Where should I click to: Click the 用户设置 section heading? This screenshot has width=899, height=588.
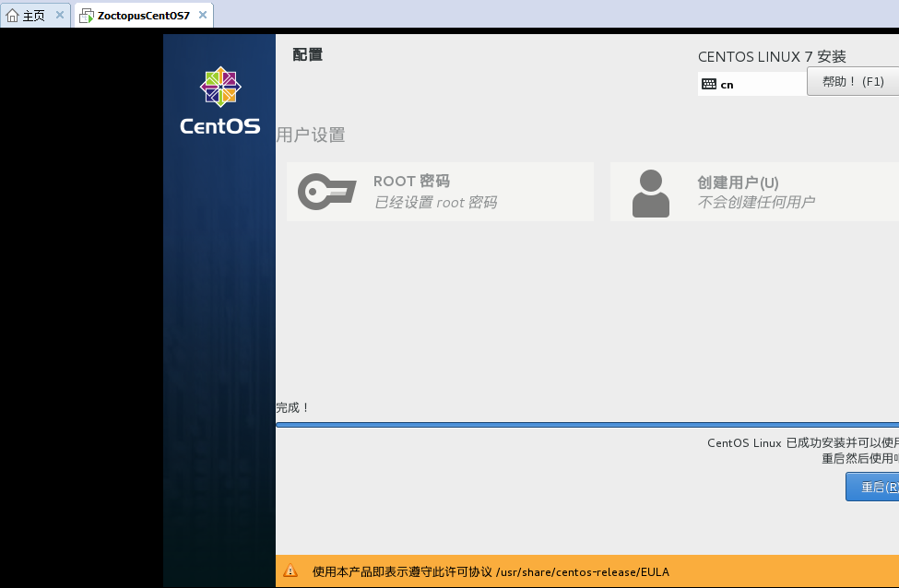click(x=311, y=135)
